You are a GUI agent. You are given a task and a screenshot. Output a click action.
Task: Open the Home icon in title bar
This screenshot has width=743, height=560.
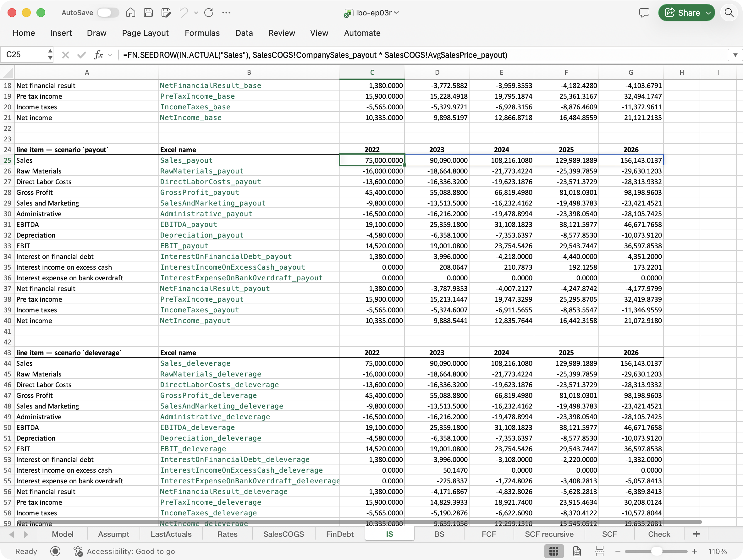[131, 13]
